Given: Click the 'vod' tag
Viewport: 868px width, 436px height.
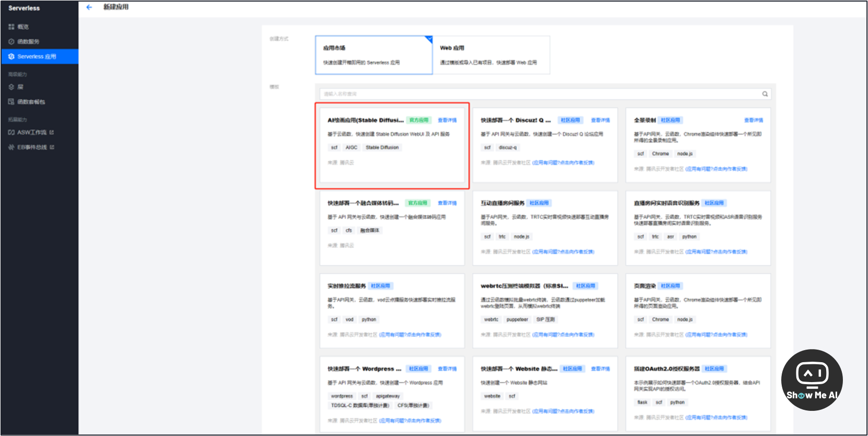Looking at the screenshot, I should point(349,319).
